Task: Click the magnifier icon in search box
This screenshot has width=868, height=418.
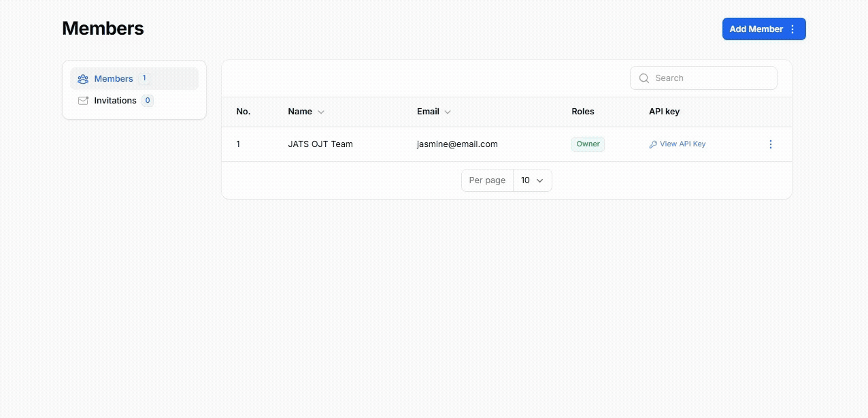Action: coord(644,78)
